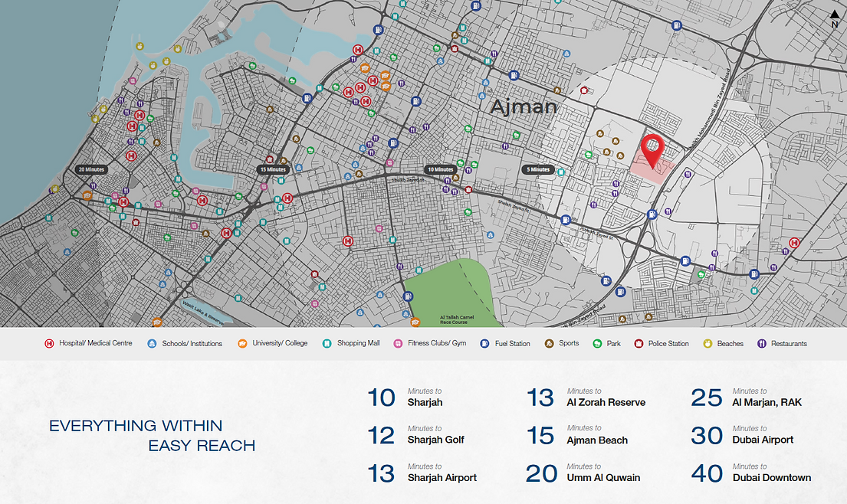Select the "Sheikh Mohammed Bin Zayed Road" label

point(709,108)
